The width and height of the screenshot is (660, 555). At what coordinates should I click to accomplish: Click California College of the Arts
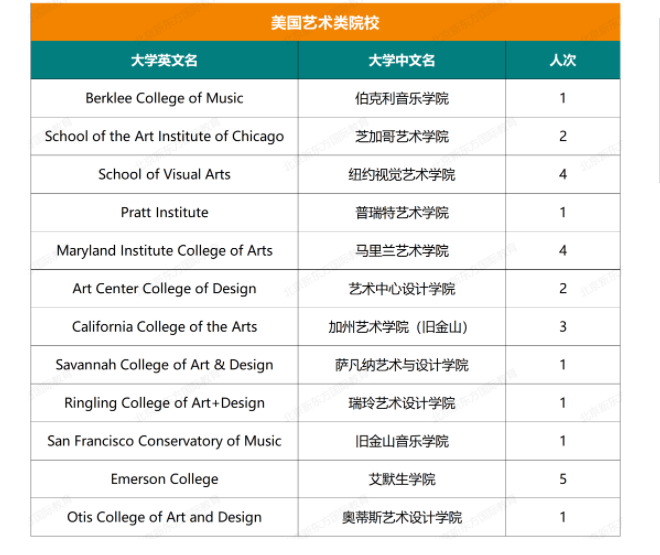[164, 327]
